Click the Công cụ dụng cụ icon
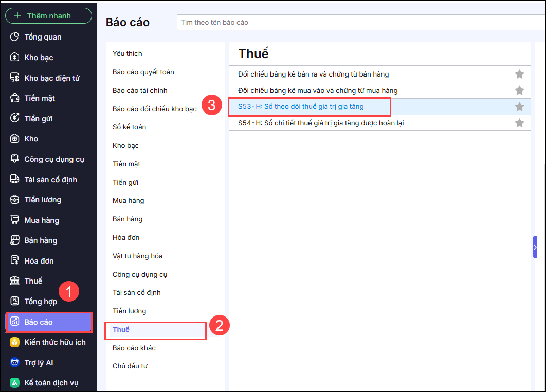This screenshot has width=546, height=392. pyautogui.click(x=15, y=159)
